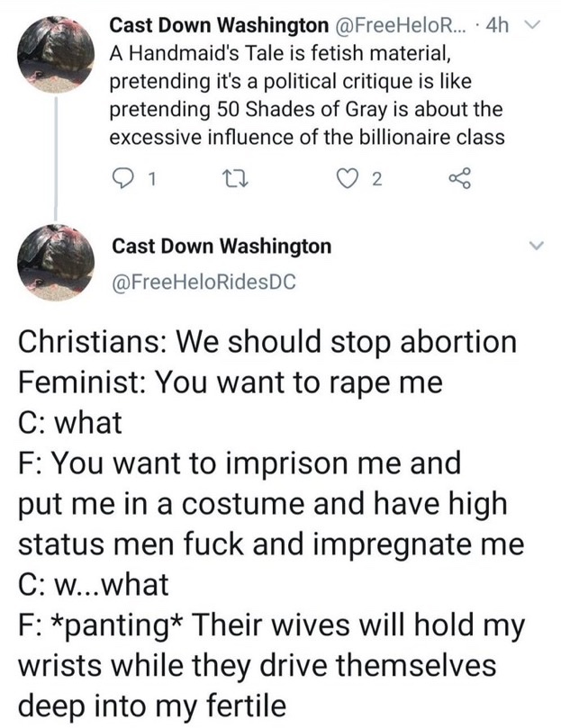Open the second tweet's profile avatar

click(x=56, y=263)
